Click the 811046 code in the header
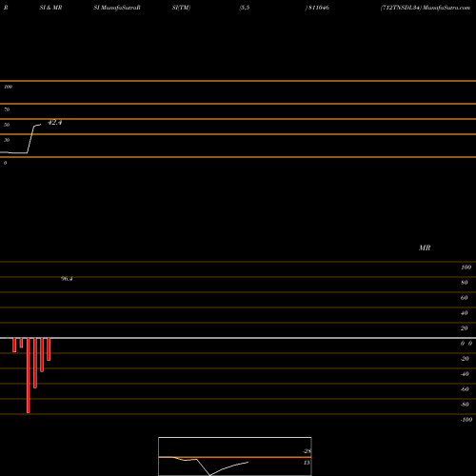This screenshot has width=476, height=476. pos(319,8)
